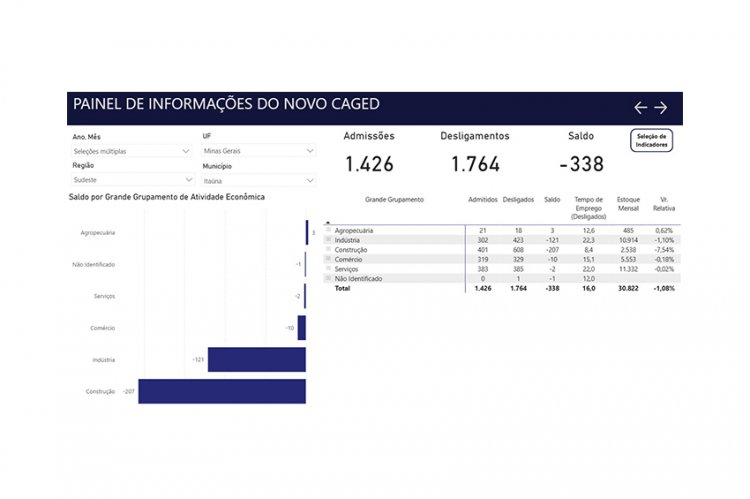
Task: Sort by Admitidos column header
Action: click(x=482, y=200)
